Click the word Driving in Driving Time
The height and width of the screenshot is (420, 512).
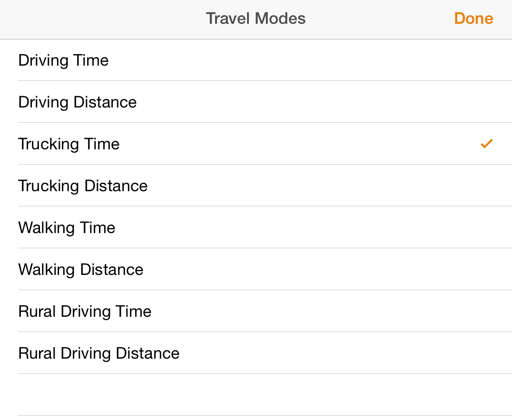(43, 60)
